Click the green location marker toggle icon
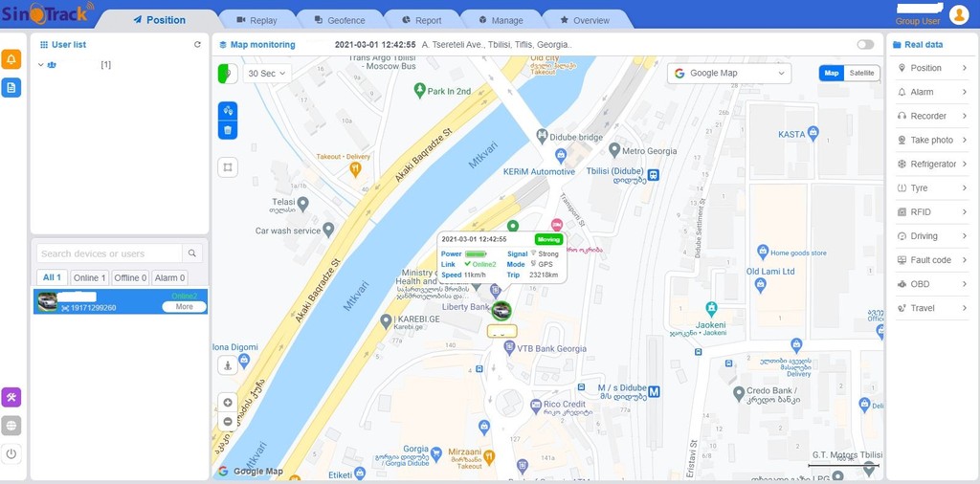The width and height of the screenshot is (980, 484). click(x=228, y=73)
